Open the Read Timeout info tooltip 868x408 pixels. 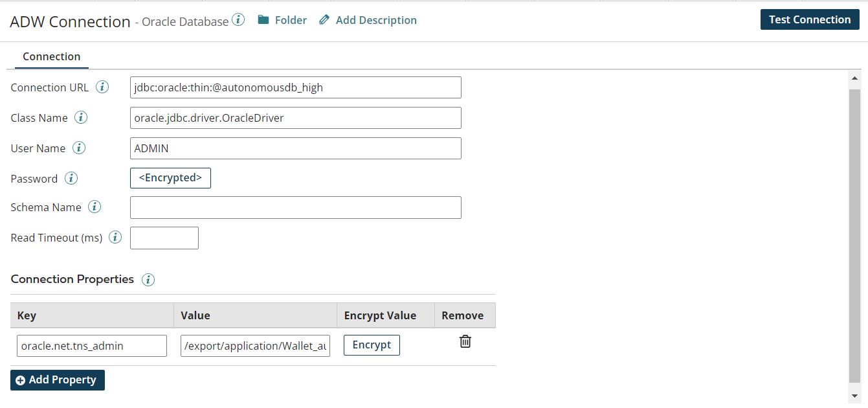point(115,237)
